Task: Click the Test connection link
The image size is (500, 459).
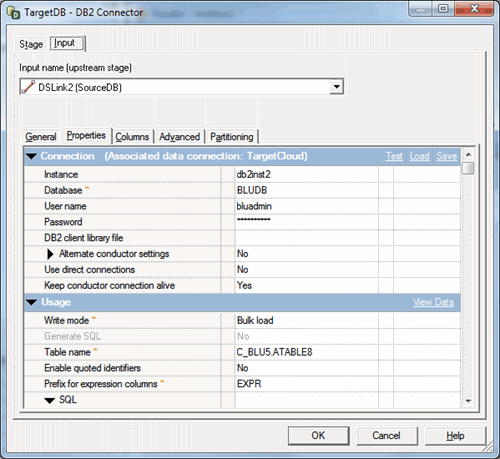Action: tap(394, 156)
